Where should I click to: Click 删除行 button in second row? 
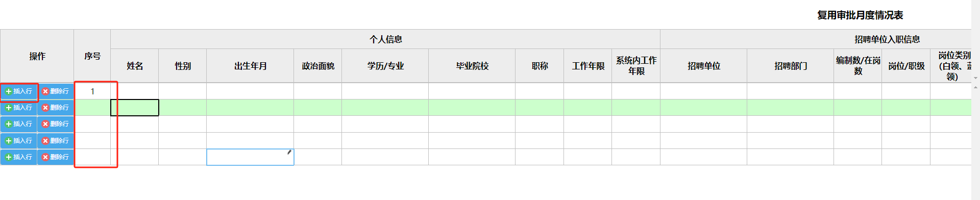[x=56, y=108]
